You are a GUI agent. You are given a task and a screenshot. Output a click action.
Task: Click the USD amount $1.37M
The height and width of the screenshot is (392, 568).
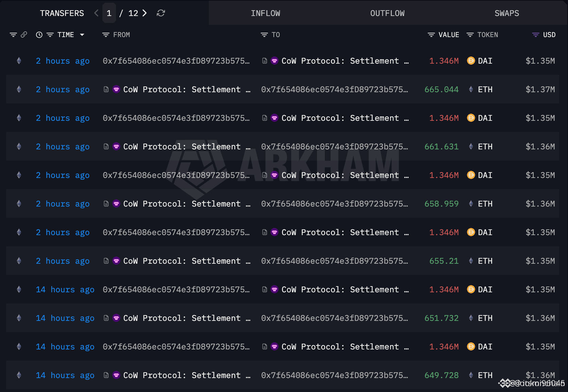tap(540, 89)
